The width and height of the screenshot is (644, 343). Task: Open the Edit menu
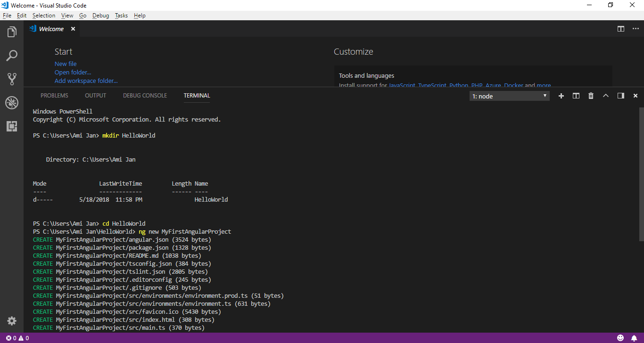pyautogui.click(x=22, y=16)
